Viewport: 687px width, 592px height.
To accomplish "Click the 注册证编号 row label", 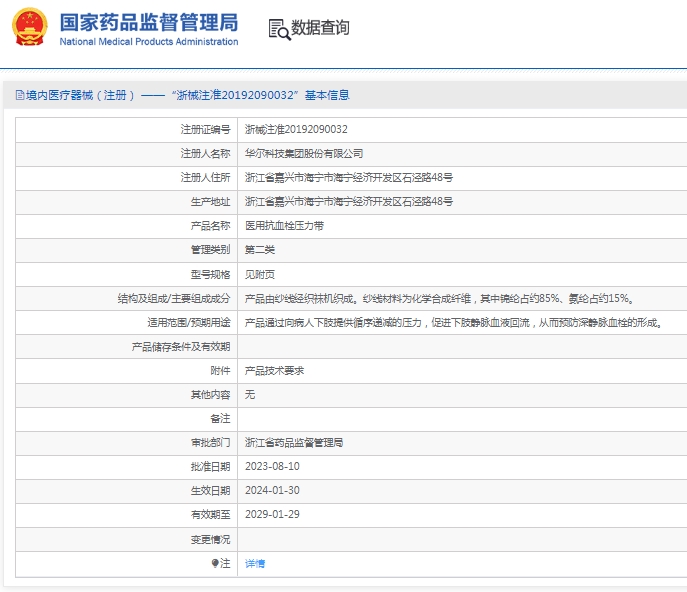I will tap(205, 129).
